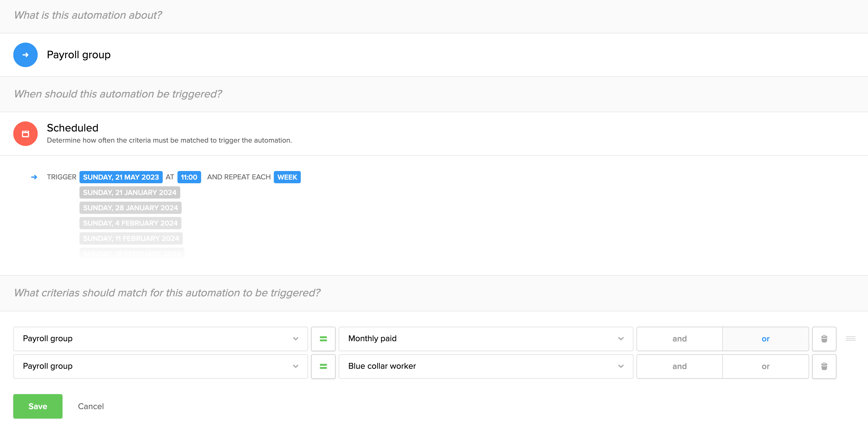This screenshot has height=425, width=868.
Task: Open the Blue collar worker value dropdown
Action: [x=486, y=366]
